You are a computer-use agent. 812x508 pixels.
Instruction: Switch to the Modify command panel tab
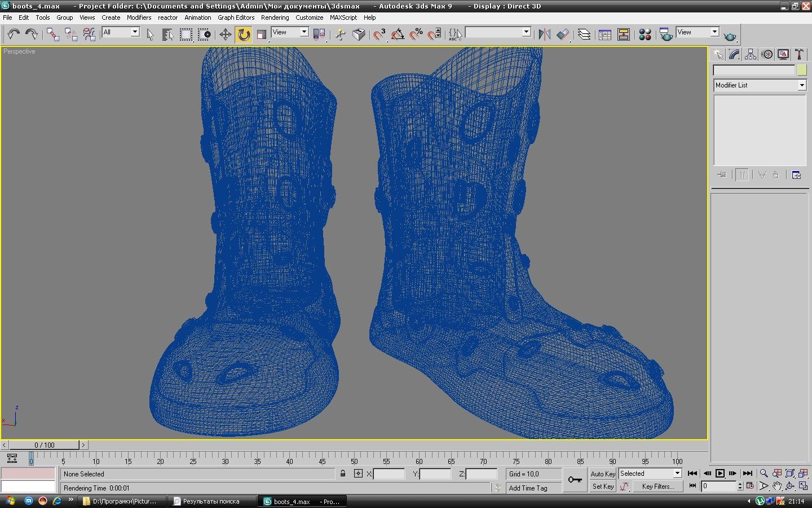734,54
